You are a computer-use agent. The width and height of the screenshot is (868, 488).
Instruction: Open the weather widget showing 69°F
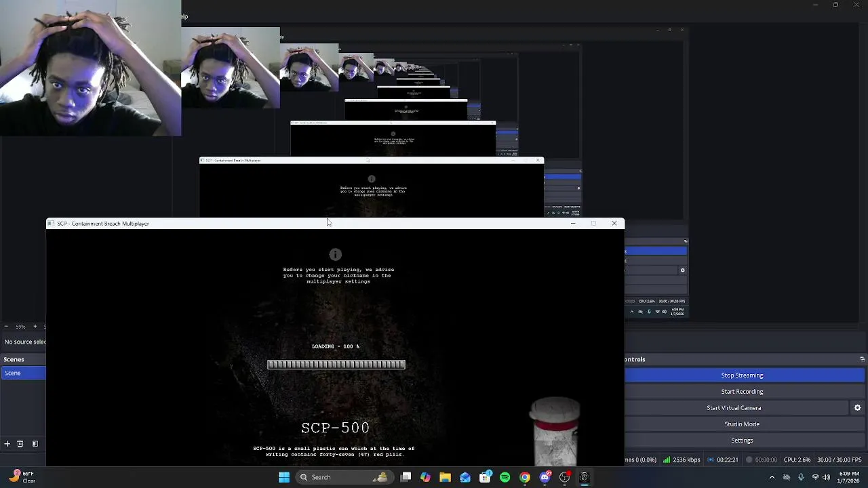point(22,477)
